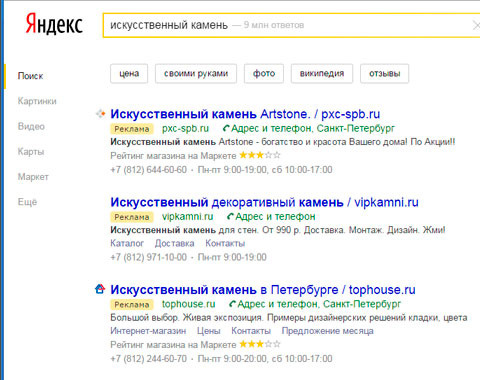Click the phone icon in the pxc-spb.ru ad
This screenshot has width=480, height=380.
pos(226,128)
